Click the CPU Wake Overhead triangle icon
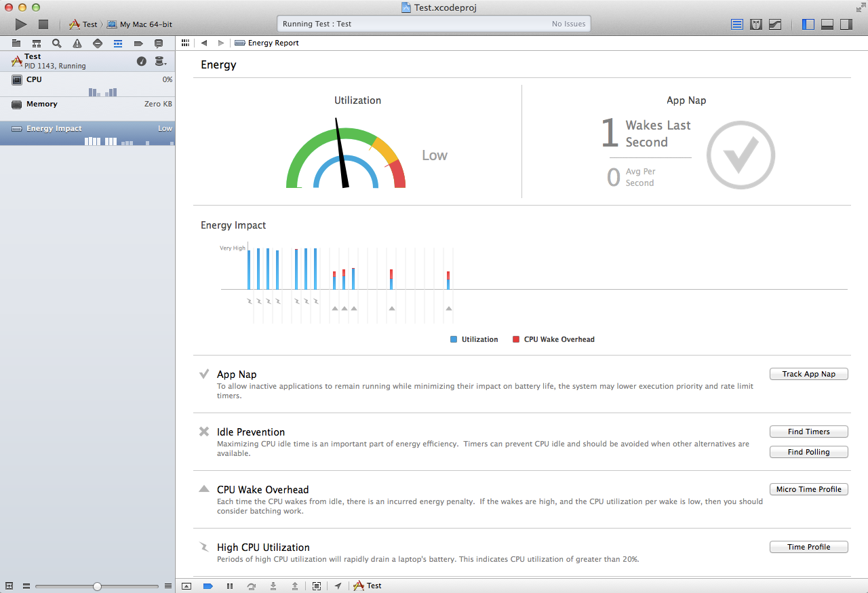The height and width of the screenshot is (593, 868). [204, 489]
